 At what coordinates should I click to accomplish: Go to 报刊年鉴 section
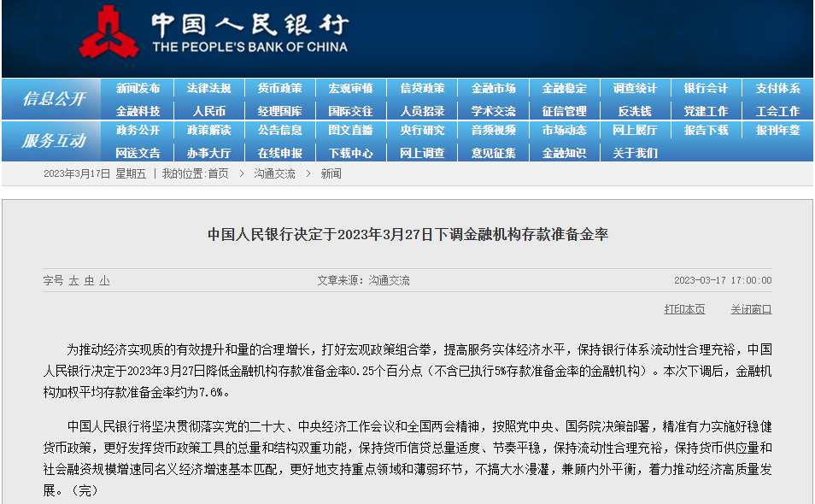point(777,130)
